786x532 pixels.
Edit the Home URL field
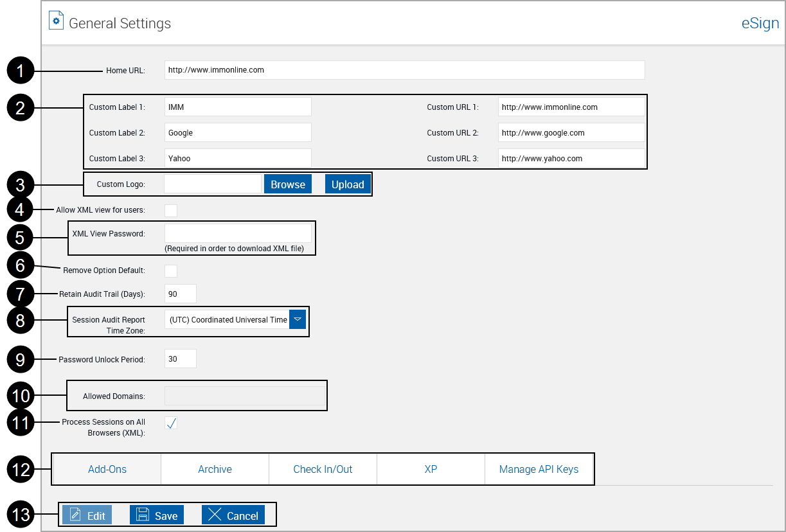[x=404, y=70]
